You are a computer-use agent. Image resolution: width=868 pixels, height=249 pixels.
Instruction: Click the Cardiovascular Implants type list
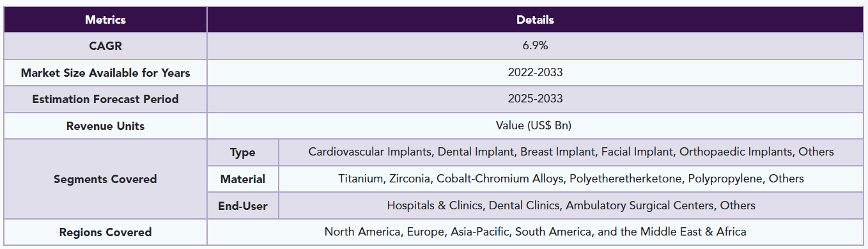click(571, 152)
